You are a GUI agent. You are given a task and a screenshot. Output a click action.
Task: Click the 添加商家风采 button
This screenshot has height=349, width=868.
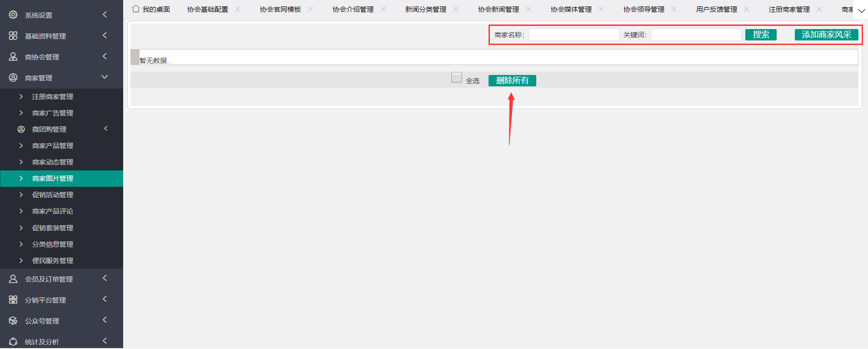[826, 35]
